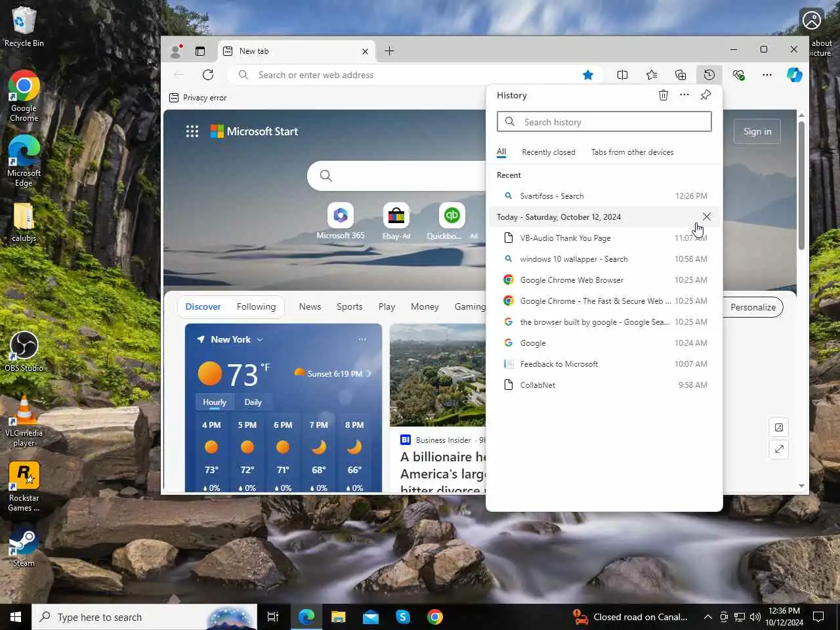Expand the New York location dropdown
The image size is (840, 630).
(x=260, y=339)
